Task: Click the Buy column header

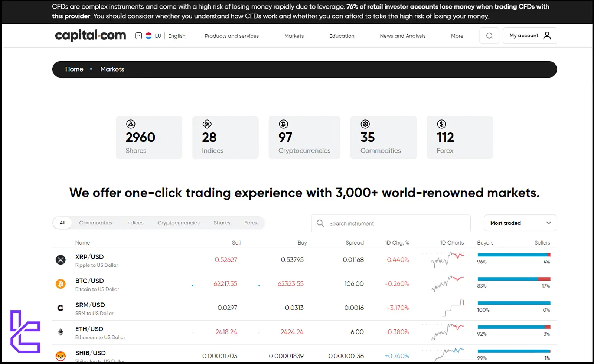Action: click(302, 243)
